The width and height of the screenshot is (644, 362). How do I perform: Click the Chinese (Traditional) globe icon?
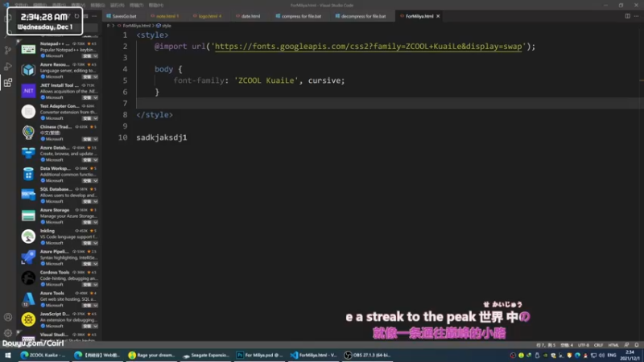[x=28, y=132]
